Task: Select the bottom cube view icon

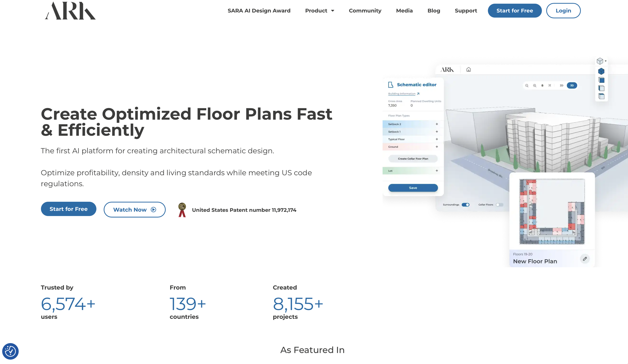Action: [601, 96]
